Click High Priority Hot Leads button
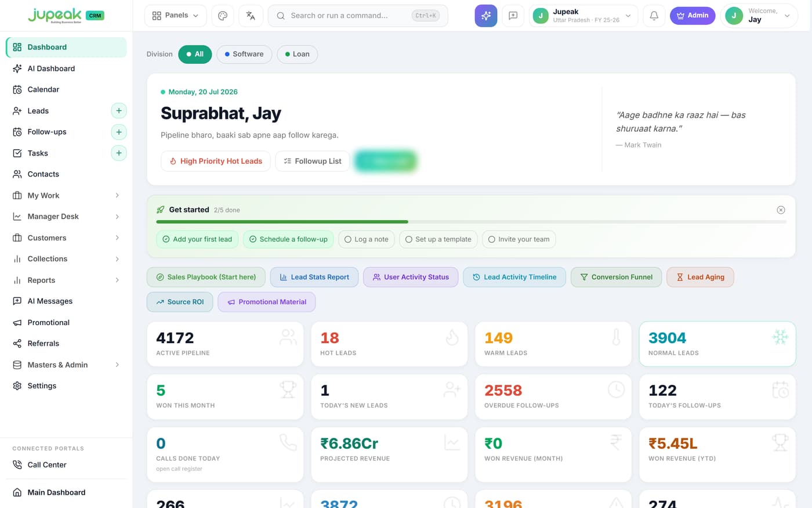 216,161
